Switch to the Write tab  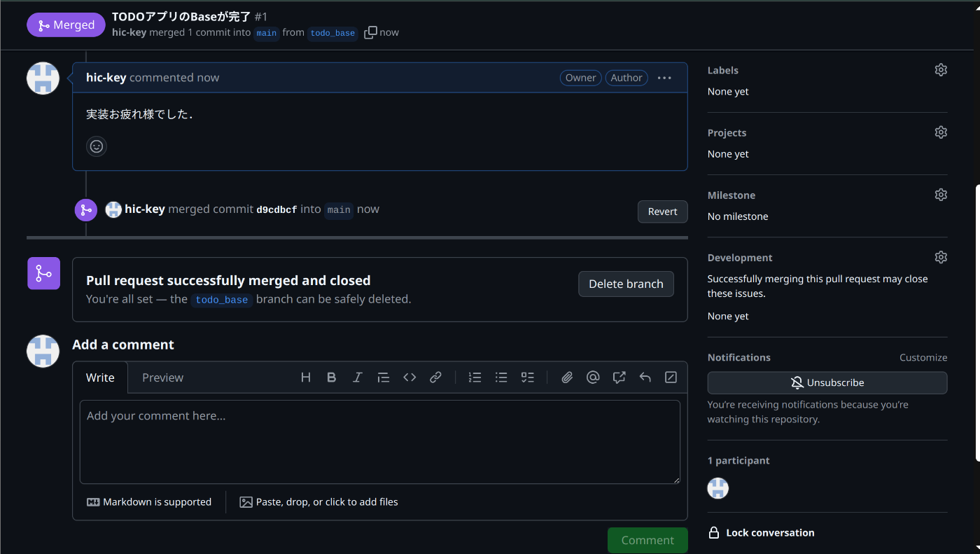pyautogui.click(x=100, y=378)
